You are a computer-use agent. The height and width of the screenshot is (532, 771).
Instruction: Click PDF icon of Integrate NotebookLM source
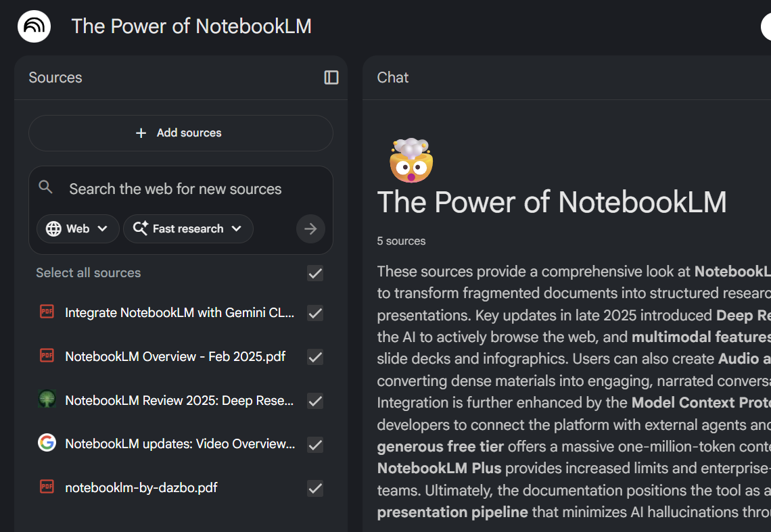point(47,312)
